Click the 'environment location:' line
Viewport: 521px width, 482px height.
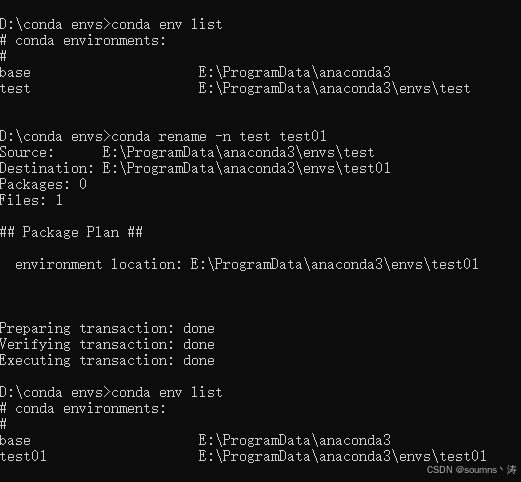[x=247, y=264]
